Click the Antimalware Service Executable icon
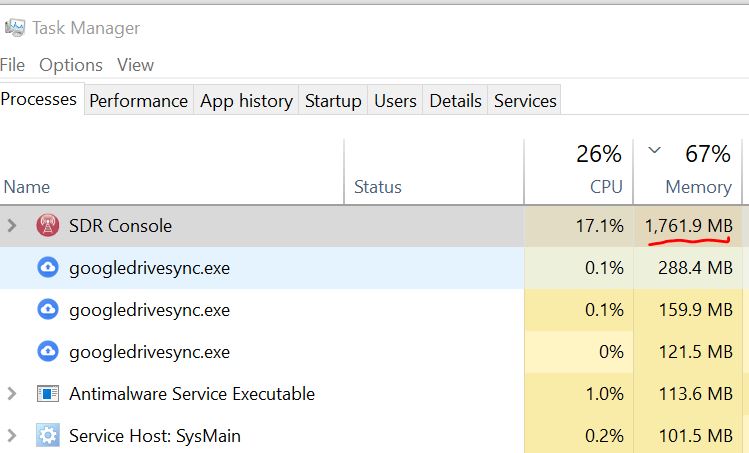 (x=47, y=394)
